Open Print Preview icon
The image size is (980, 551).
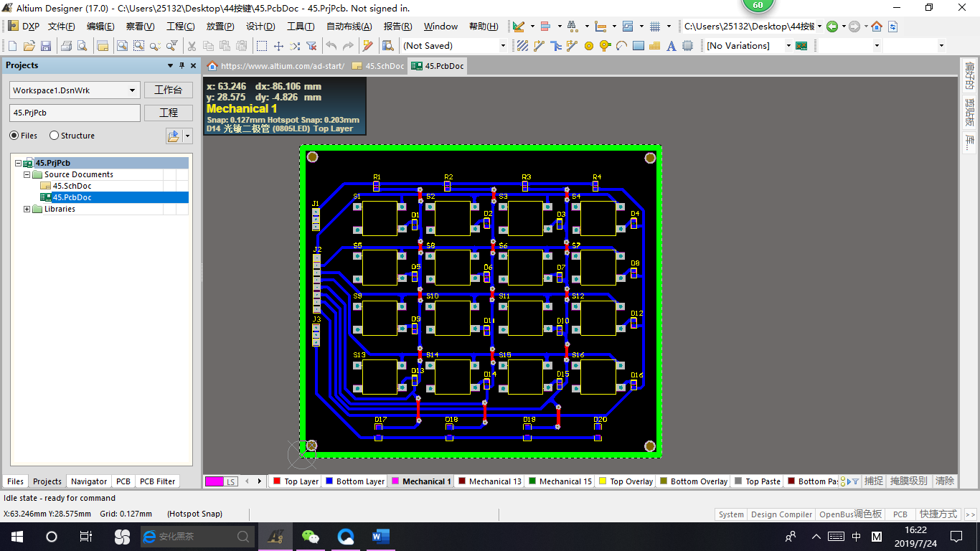82,46
